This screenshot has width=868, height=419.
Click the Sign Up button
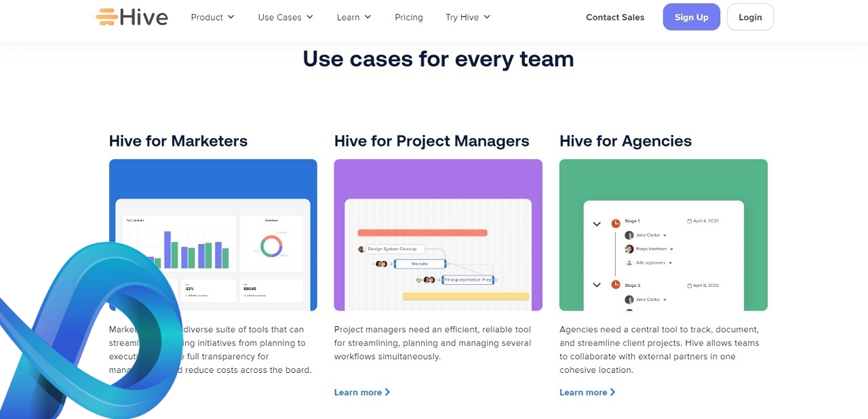pos(692,17)
